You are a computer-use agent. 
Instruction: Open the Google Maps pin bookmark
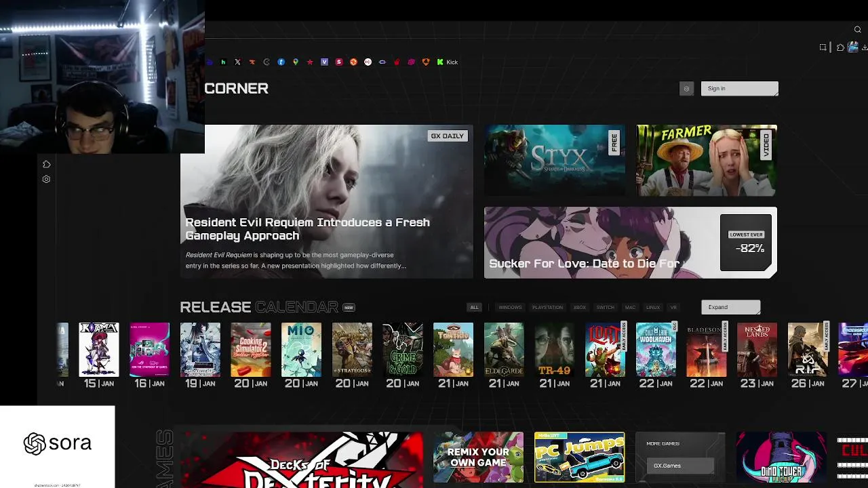click(296, 62)
